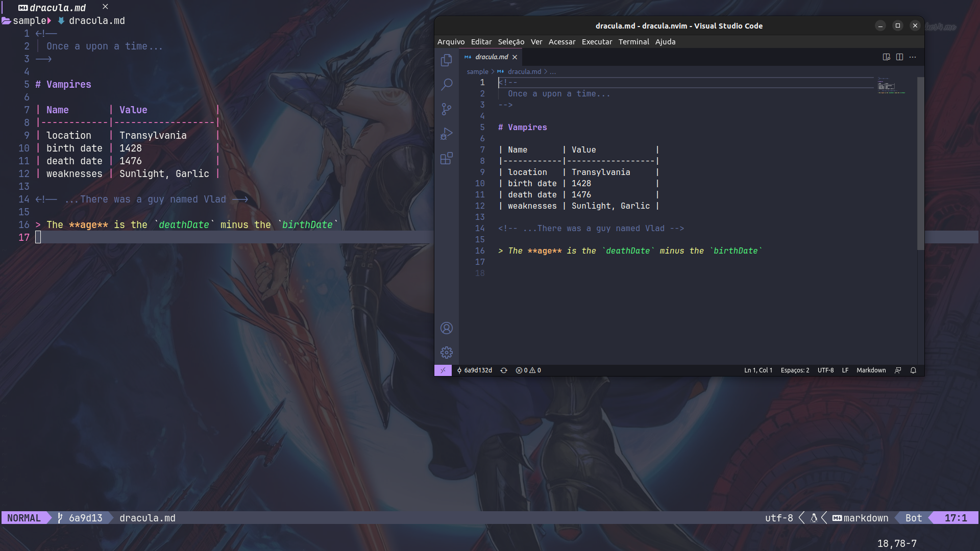This screenshot has height=551, width=980.
Task: Click '# Vampires' heading in VS Code editor
Action: (522, 128)
